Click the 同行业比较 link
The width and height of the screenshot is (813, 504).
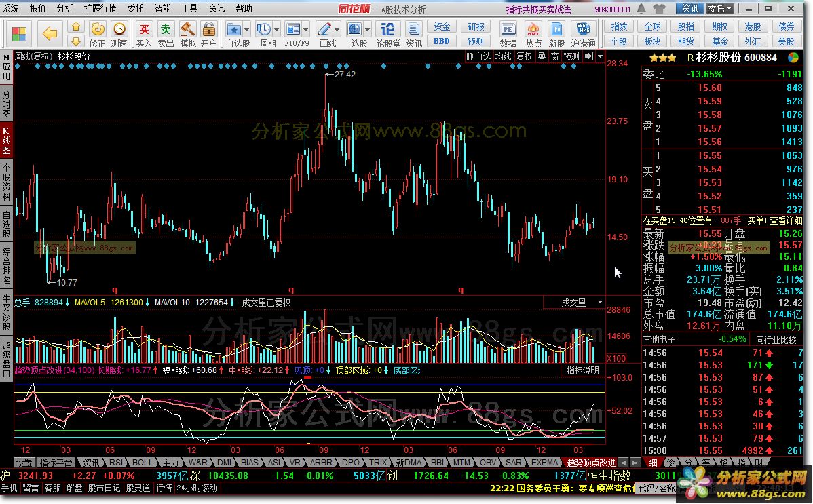click(x=776, y=340)
